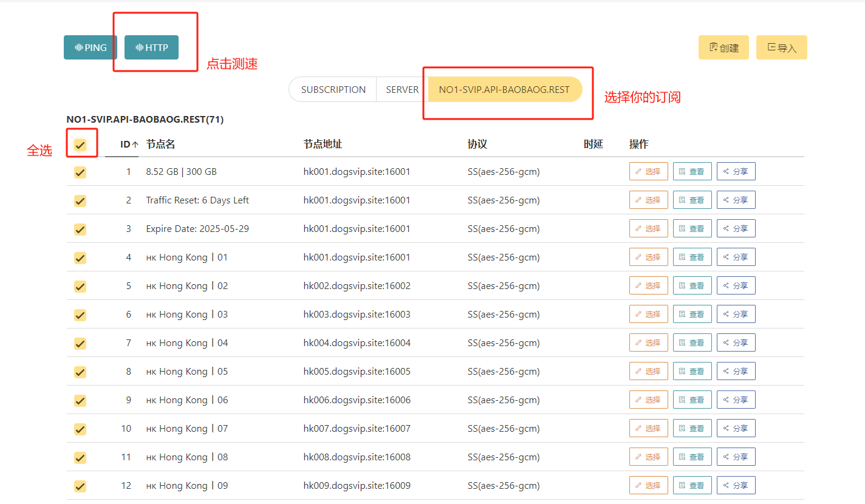The image size is (865, 504).
Task: Click 选择 for Hong Kong 08 node
Action: click(x=648, y=457)
